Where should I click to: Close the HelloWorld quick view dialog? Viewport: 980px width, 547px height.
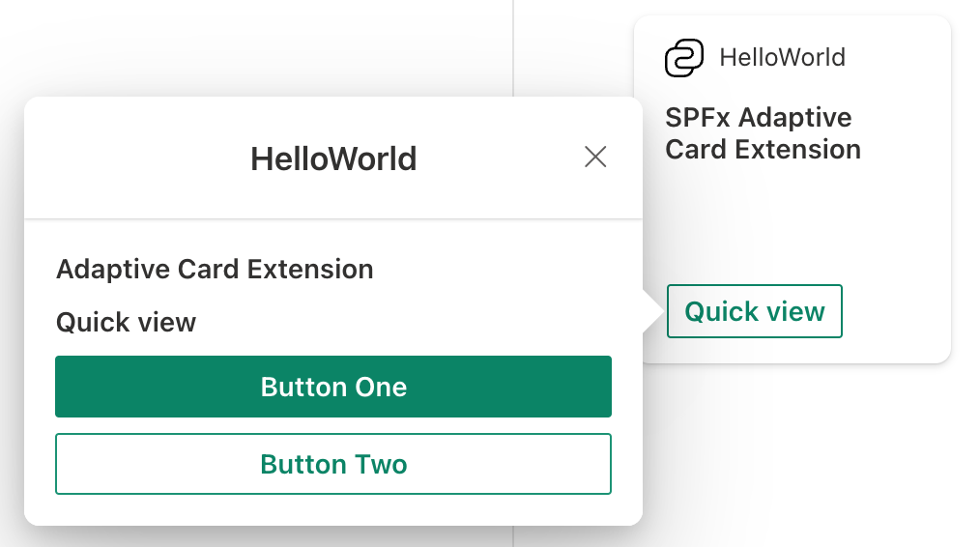point(595,157)
